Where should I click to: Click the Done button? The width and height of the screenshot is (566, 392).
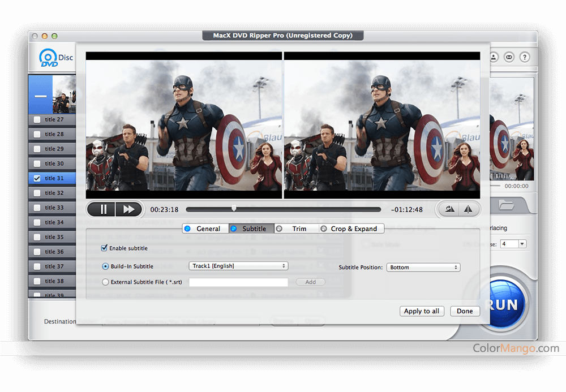point(465,311)
